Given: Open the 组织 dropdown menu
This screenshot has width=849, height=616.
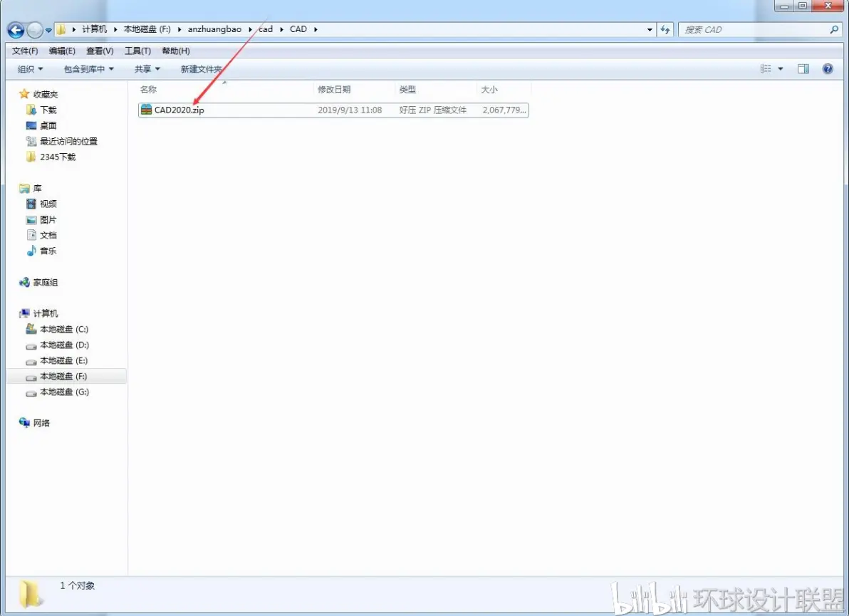Looking at the screenshot, I should [31, 69].
